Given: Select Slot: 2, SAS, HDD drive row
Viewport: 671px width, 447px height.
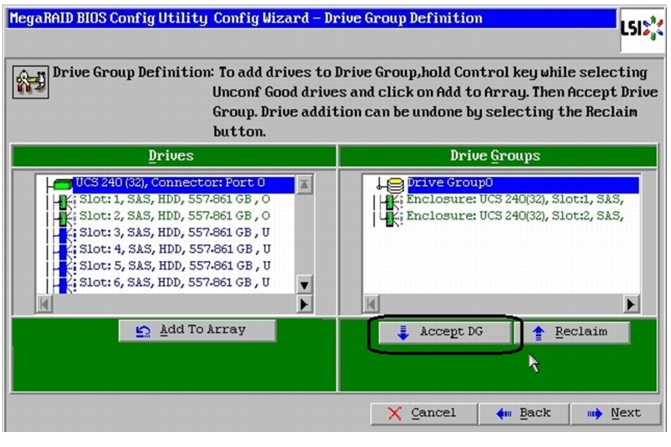Looking at the screenshot, I should (175, 216).
